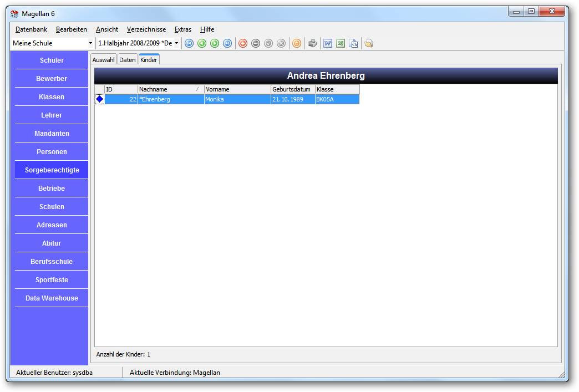The height and width of the screenshot is (392, 579).
Task: Jump to the first record icon
Action: [189, 44]
